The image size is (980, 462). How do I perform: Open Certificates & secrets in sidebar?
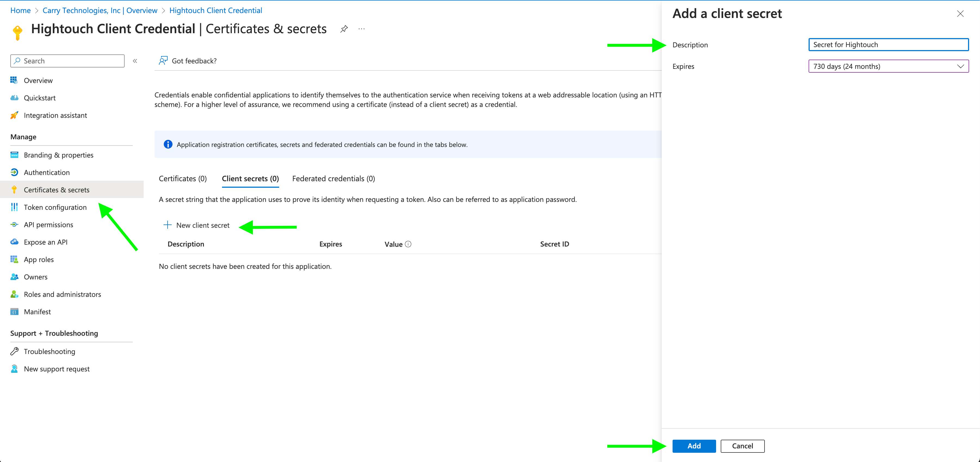[x=72, y=190]
